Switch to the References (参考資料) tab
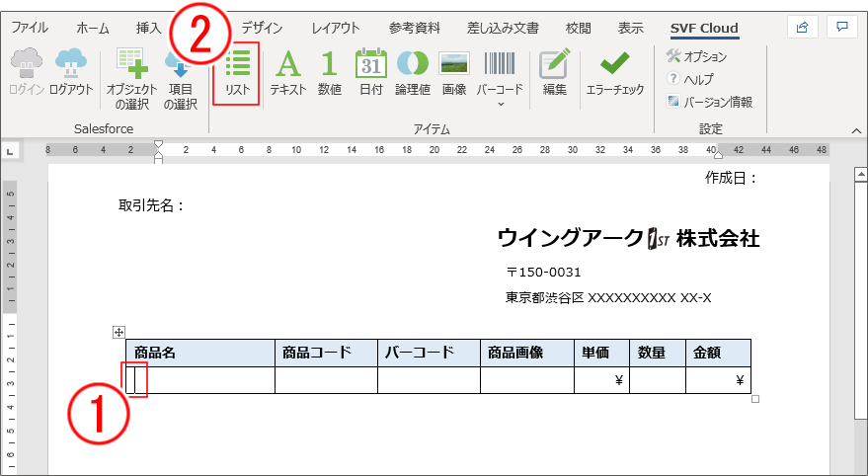This screenshot has width=868, height=476. click(414, 28)
